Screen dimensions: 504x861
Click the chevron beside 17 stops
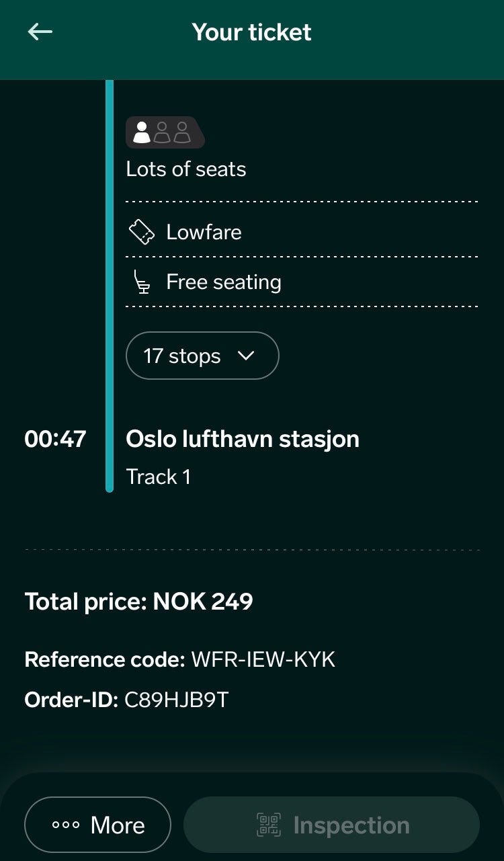pos(247,356)
